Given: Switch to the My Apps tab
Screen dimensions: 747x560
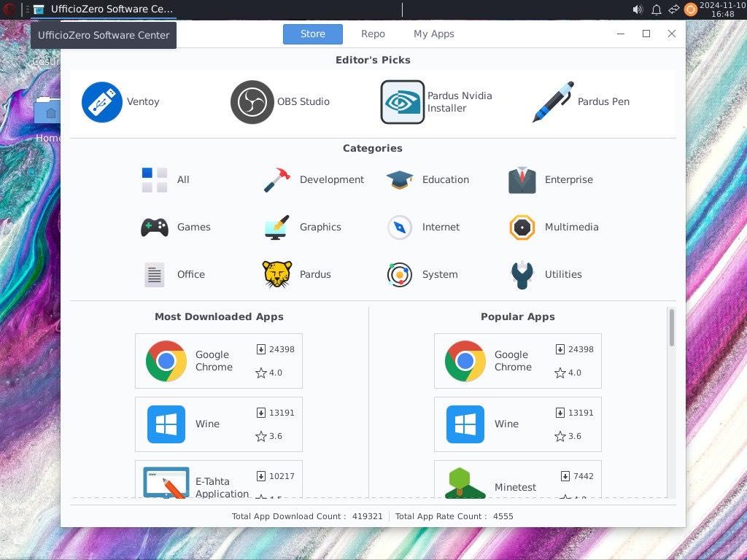Looking at the screenshot, I should pos(433,34).
